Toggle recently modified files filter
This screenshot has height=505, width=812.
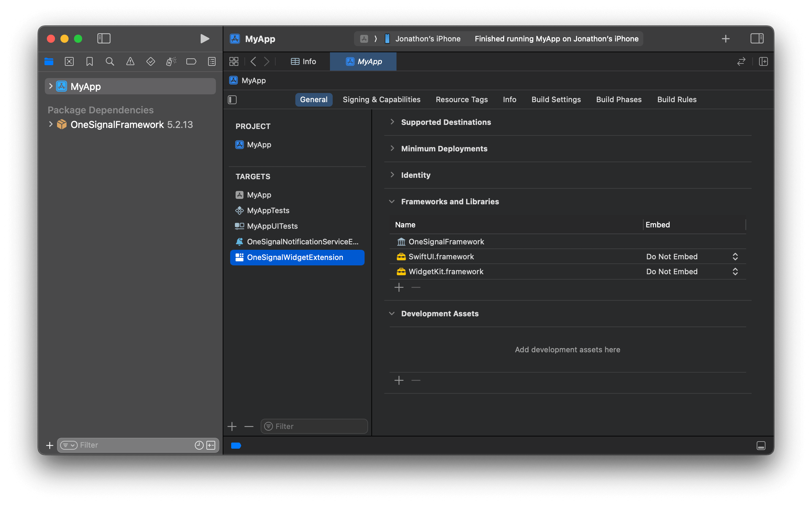199,445
